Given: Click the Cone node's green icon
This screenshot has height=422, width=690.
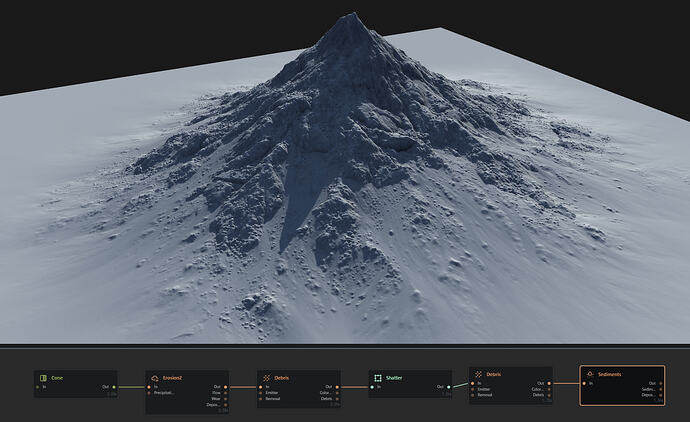Looking at the screenshot, I should click(43, 378).
